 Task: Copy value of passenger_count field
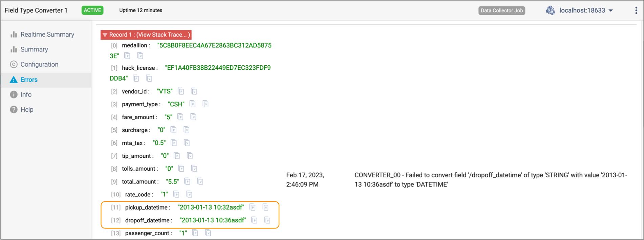pyautogui.click(x=208, y=233)
